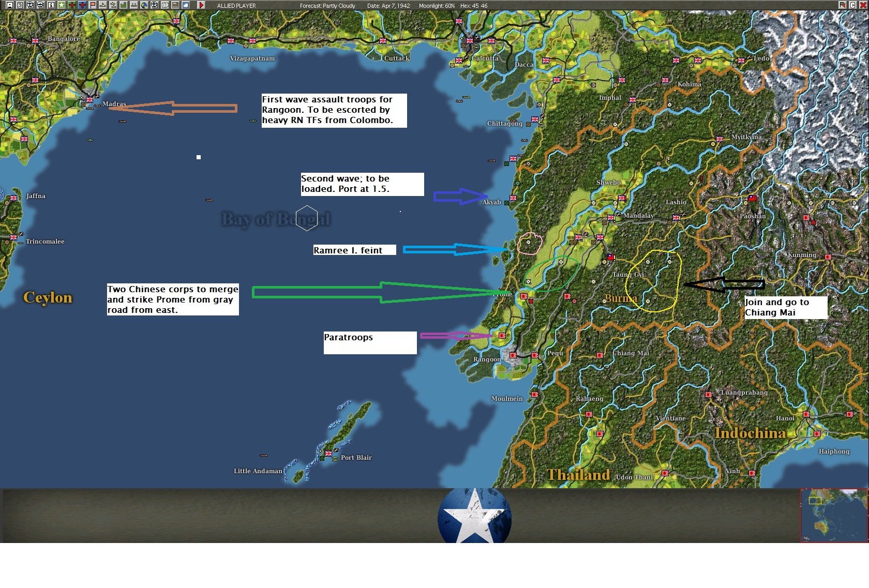Open the document list report icon
This screenshot has width=869, height=588.
pyautogui.click(x=20, y=5)
